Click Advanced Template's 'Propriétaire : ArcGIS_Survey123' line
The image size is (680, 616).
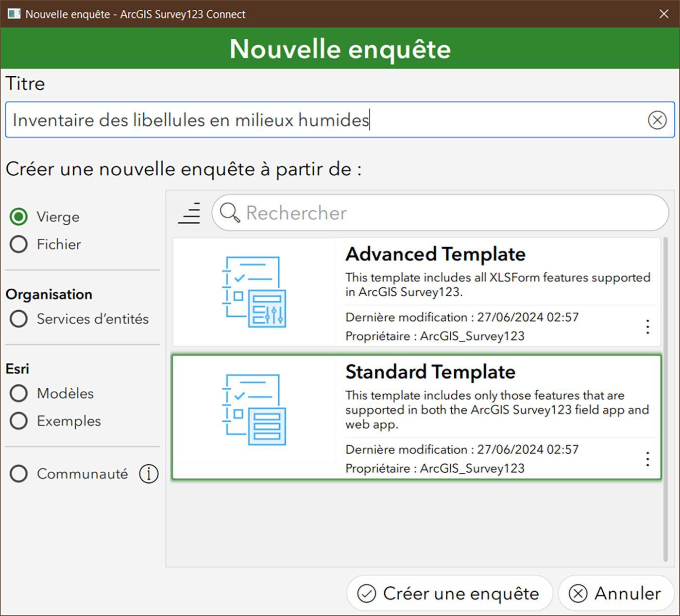(435, 336)
